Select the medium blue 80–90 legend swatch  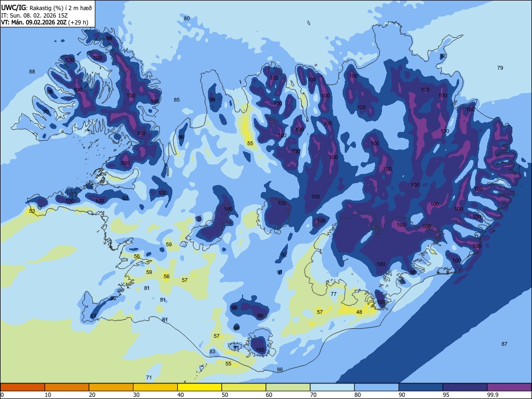tap(377, 387)
